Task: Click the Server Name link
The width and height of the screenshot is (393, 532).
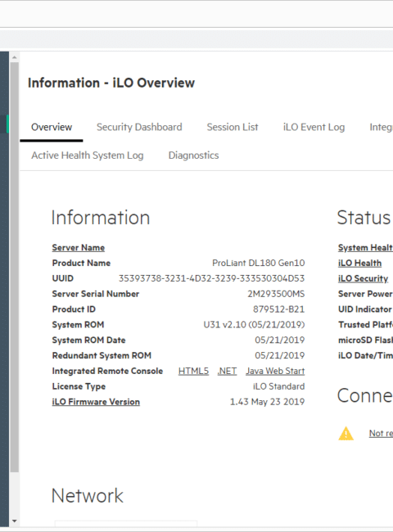Action: pyautogui.click(x=79, y=248)
